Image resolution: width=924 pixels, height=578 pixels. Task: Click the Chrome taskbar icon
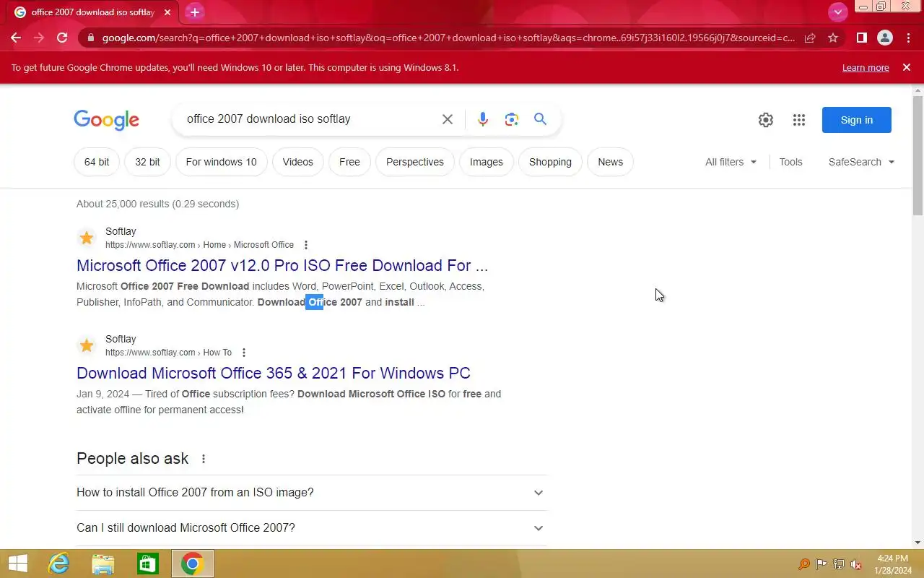click(192, 564)
